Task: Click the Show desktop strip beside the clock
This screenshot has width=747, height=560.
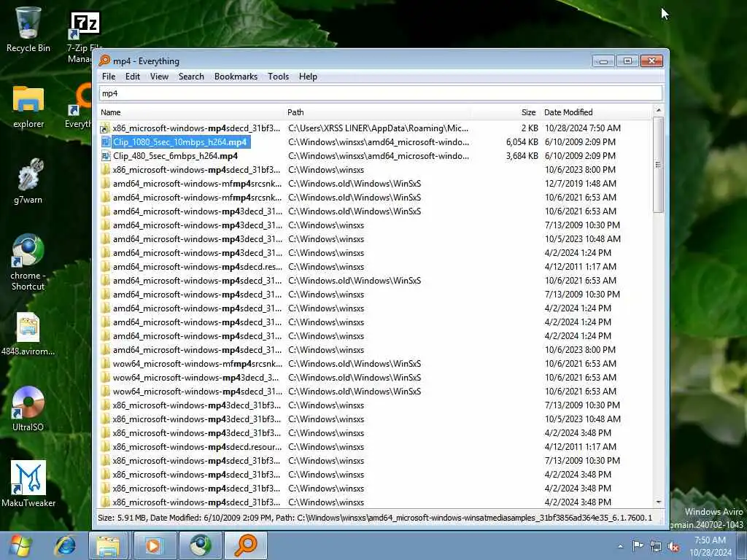Action: [742, 545]
